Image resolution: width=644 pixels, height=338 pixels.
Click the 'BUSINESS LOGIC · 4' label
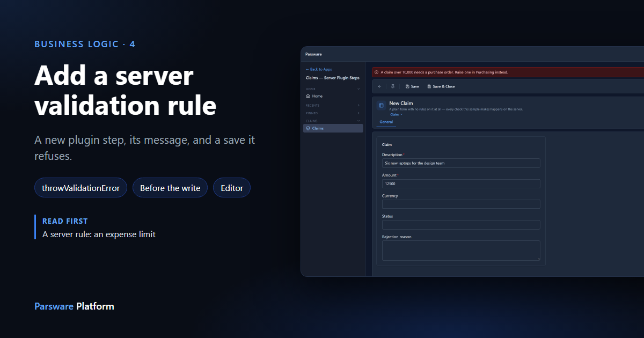click(85, 44)
